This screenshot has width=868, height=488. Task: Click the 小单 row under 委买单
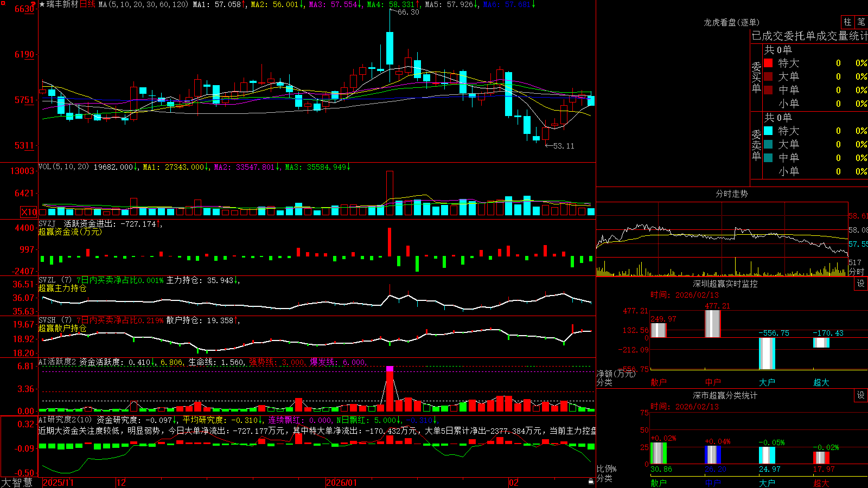click(x=815, y=104)
